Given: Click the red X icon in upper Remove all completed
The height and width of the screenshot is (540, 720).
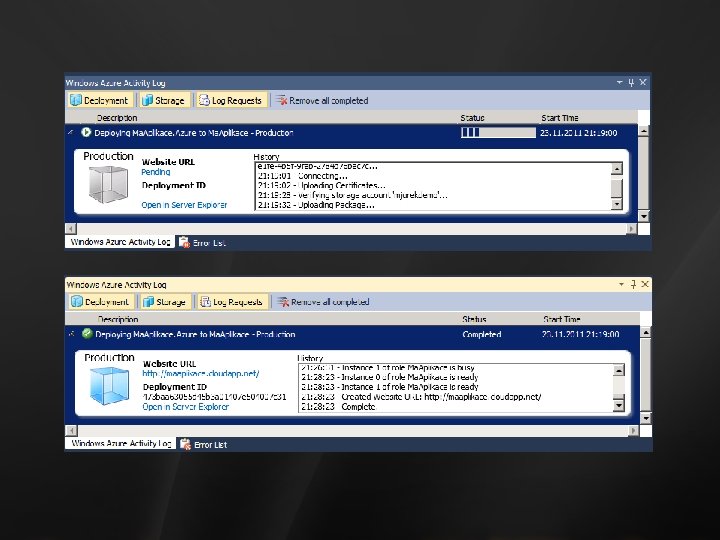Looking at the screenshot, I should coord(281,100).
